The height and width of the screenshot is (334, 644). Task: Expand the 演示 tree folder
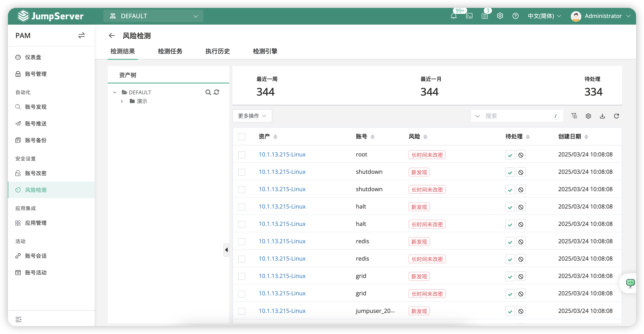122,101
